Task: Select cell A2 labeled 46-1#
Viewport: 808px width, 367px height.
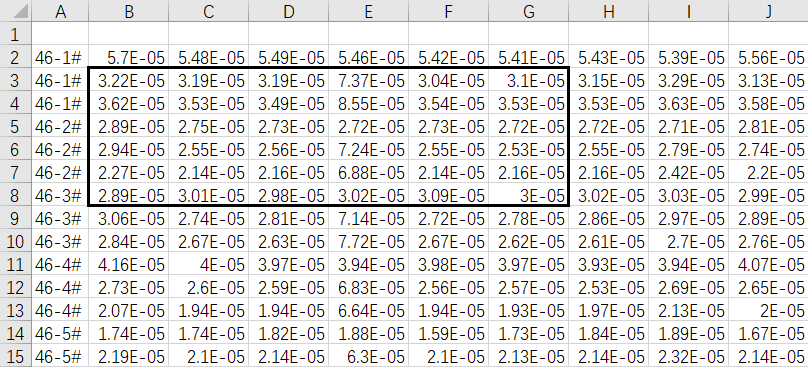Action: (60, 58)
